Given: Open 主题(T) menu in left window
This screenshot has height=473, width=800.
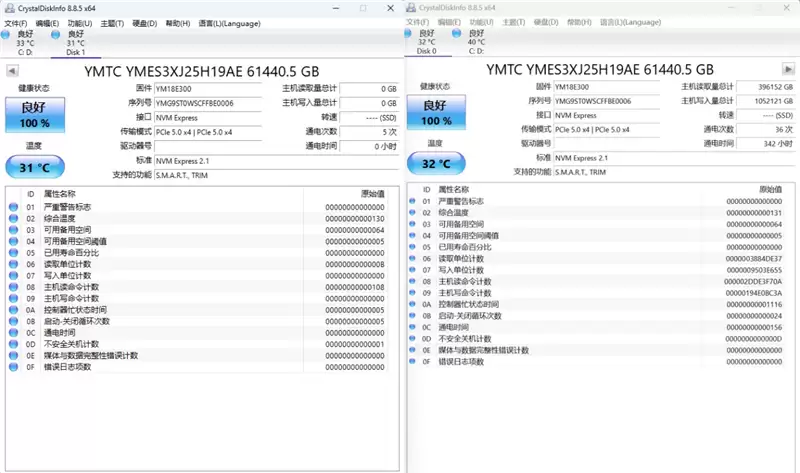Looking at the screenshot, I should (x=112, y=23).
